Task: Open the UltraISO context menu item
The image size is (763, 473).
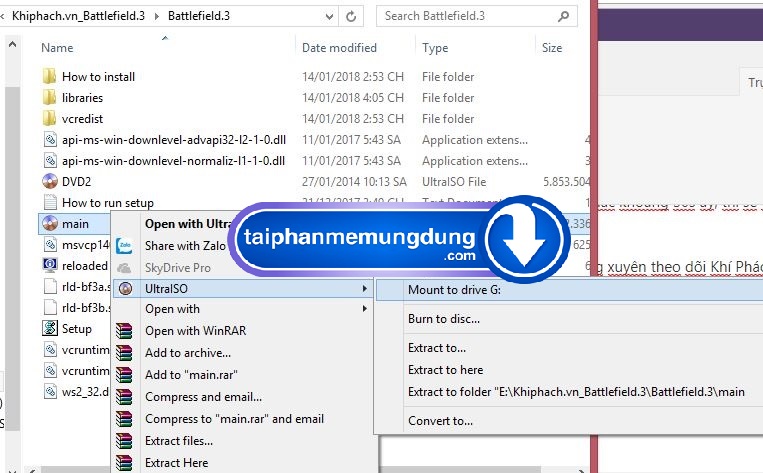Action: coord(243,289)
